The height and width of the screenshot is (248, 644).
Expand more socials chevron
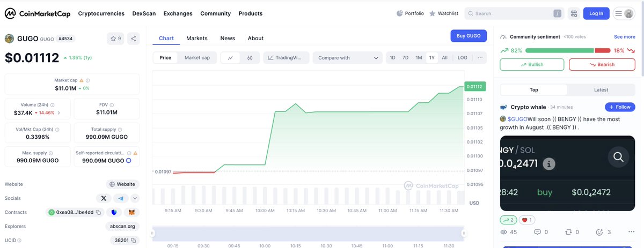[x=135, y=198]
